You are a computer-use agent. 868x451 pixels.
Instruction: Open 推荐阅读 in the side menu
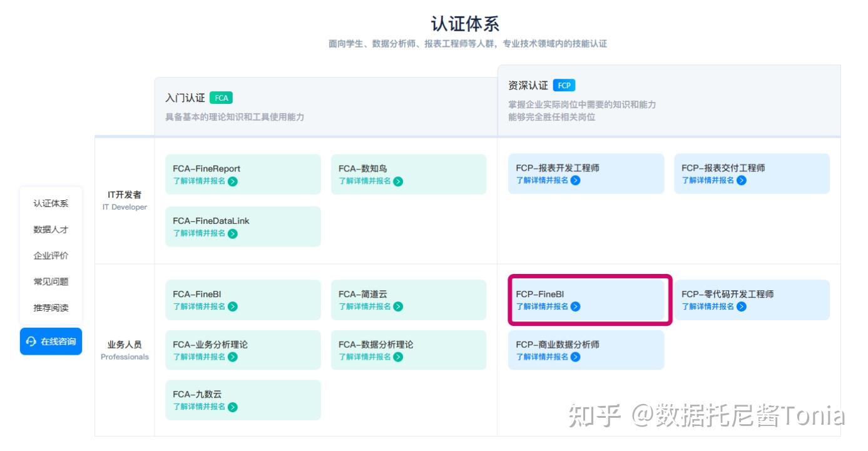click(51, 308)
